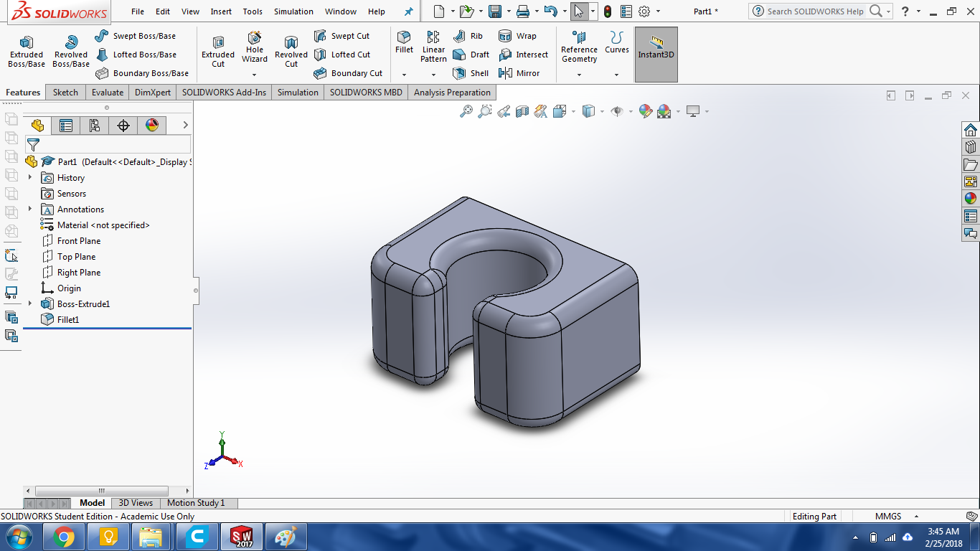Screen dimensions: 980x551
Task: Open the Appearances task pane icon
Action: tap(971, 199)
